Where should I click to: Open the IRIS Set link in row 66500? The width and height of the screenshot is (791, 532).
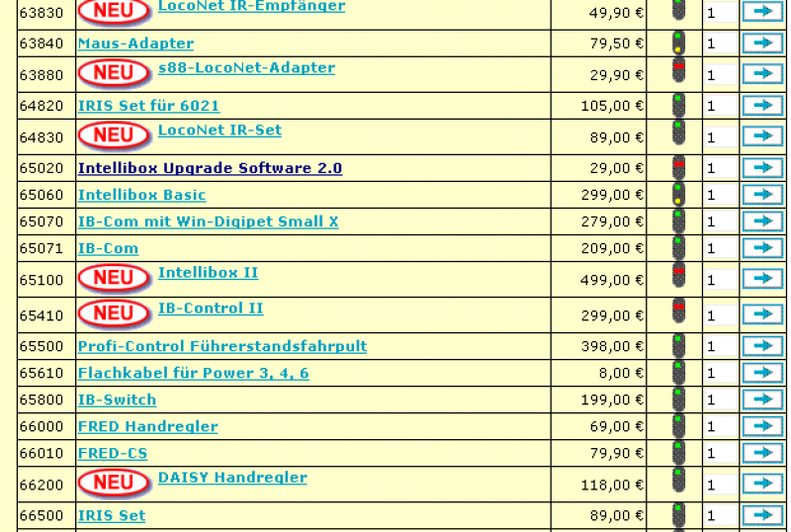click(x=112, y=515)
